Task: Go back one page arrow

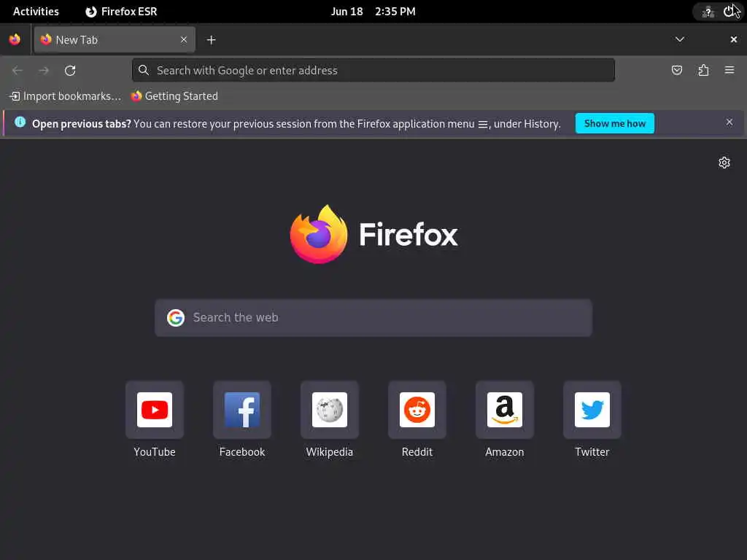Action: tap(18, 71)
